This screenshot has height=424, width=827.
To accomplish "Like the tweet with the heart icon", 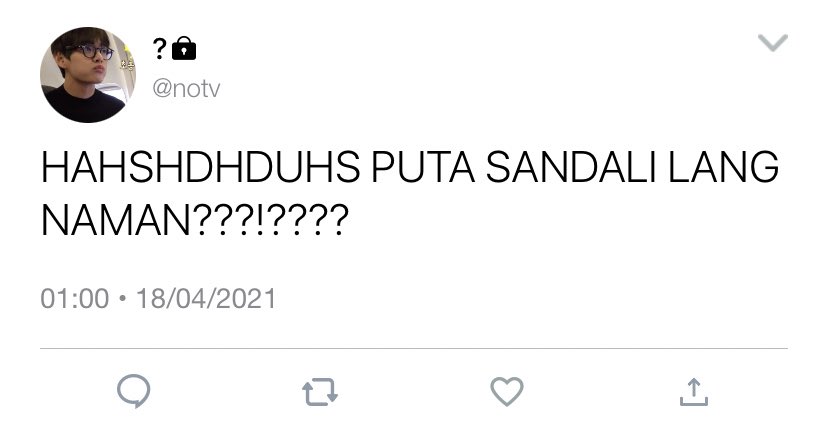I will (x=507, y=392).
